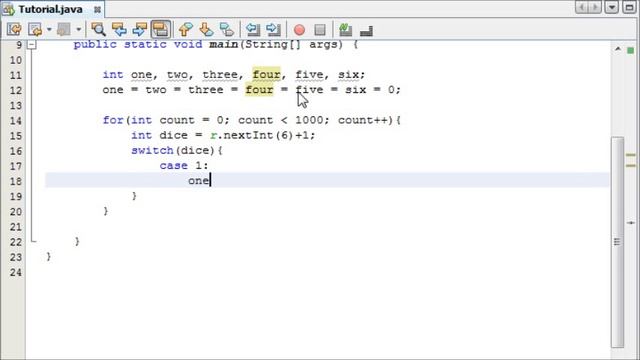This screenshot has height=360, width=640.
Task: Click the Shift Line Right icon
Action: 273,29
